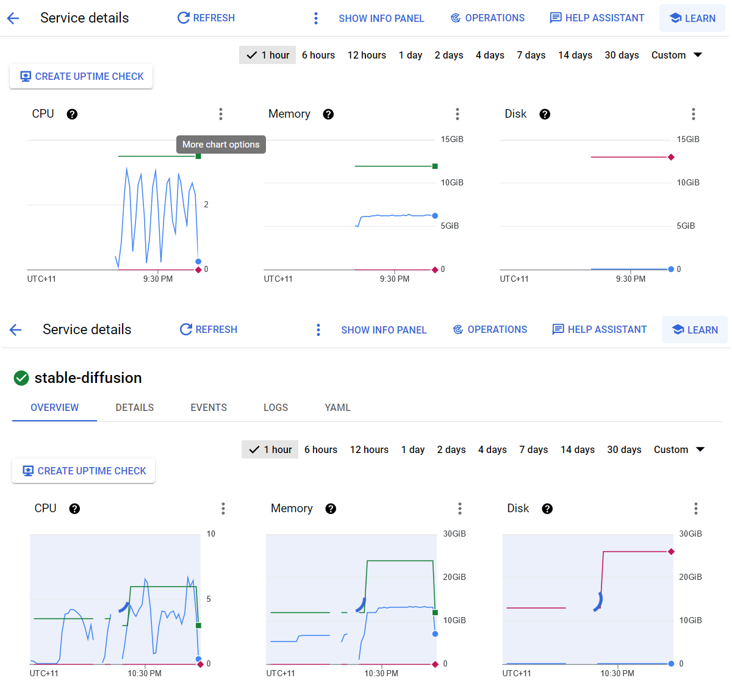This screenshot has width=732, height=700.
Task: Click the lower REFRESH button
Action: (x=209, y=330)
